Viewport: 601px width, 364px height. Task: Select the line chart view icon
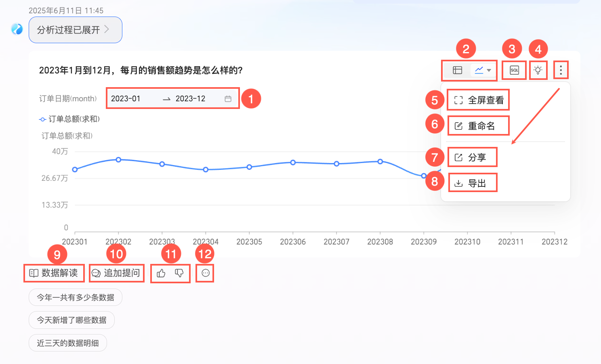[x=479, y=70]
